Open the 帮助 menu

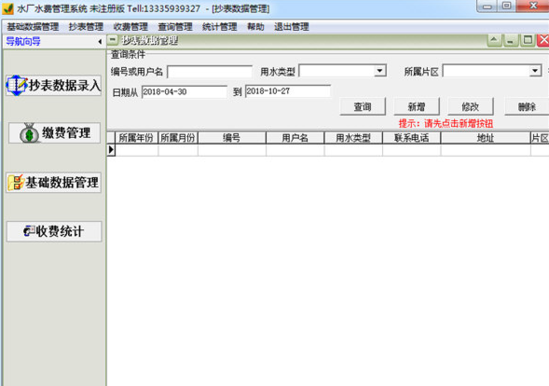tap(256, 27)
